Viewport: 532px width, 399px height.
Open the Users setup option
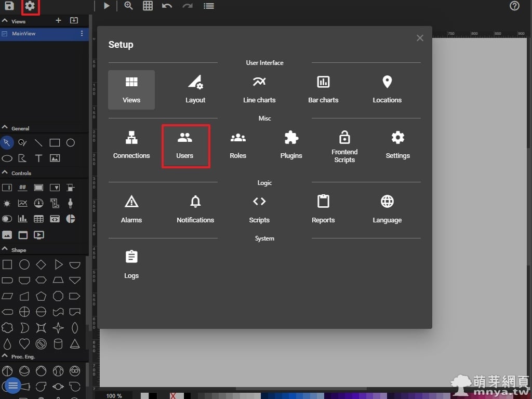[x=185, y=145]
